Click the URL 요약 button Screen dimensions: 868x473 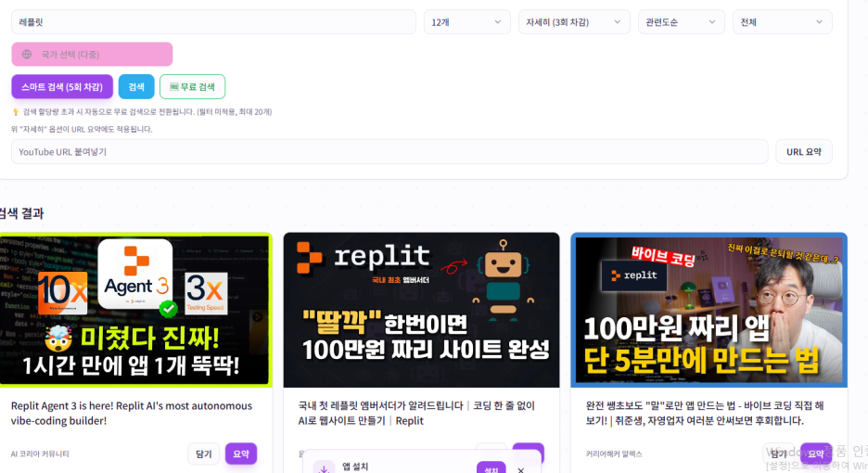(804, 152)
